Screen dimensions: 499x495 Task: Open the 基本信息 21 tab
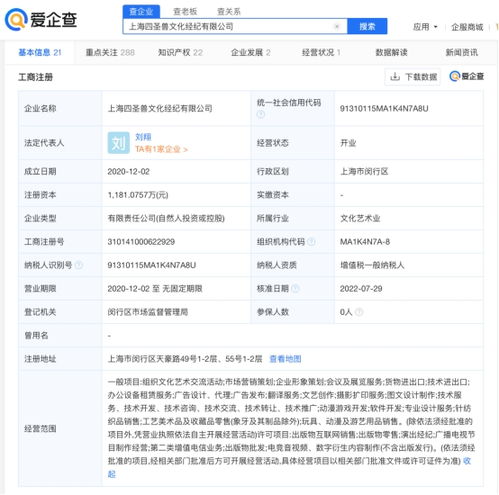pos(40,52)
